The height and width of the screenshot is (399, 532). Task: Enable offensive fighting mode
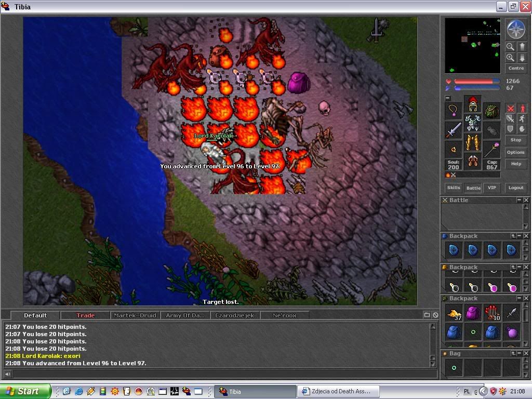click(510, 108)
